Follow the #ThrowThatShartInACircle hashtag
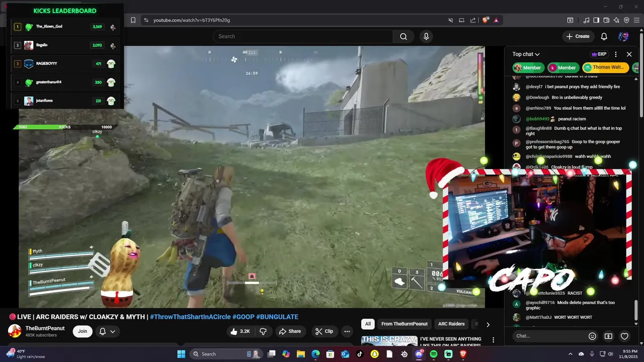The width and height of the screenshot is (644, 362). coord(190,317)
